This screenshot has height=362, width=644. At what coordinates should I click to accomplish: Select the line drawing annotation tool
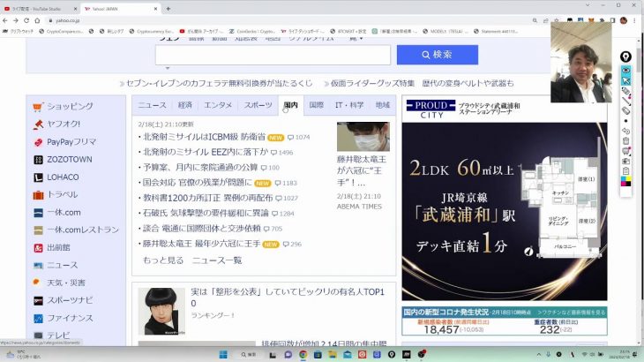[625, 101]
